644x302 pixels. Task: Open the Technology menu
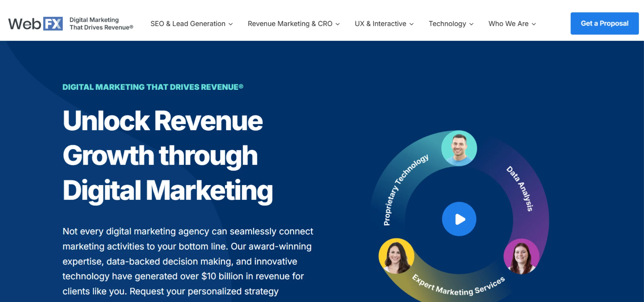click(447, 24)
